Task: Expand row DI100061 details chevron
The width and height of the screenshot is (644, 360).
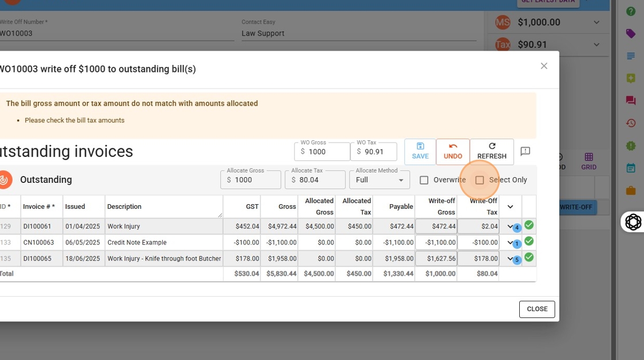Action: click(509, 227)
